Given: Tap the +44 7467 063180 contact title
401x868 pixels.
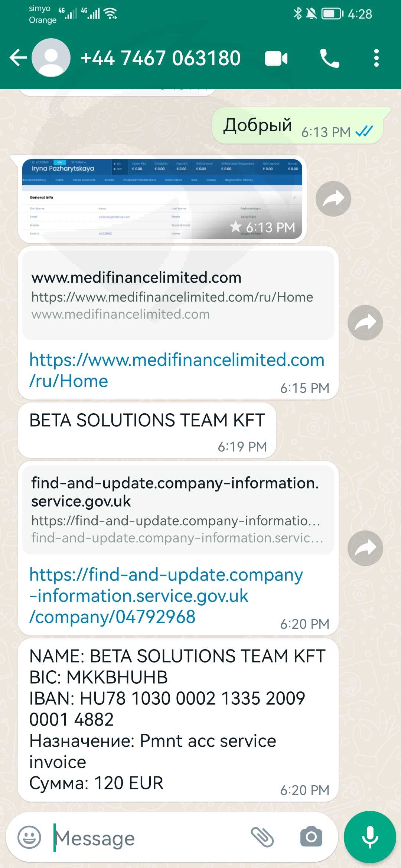Looking at the screenshot, I should 160,58.
